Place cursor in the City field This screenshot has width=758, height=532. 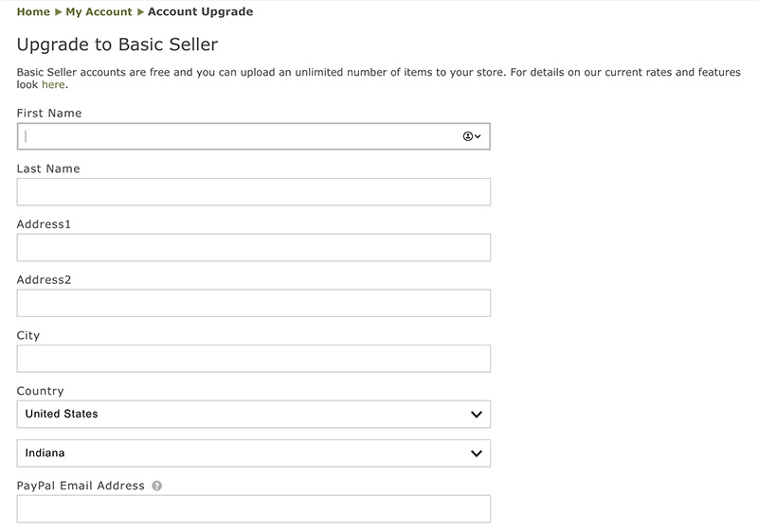[x=253, y=359]
